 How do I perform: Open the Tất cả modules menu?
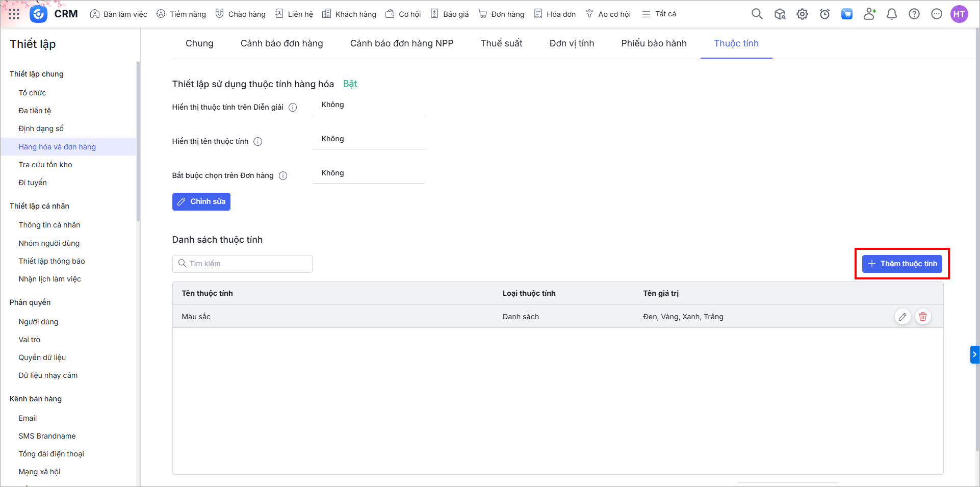[x=659, y=14]
